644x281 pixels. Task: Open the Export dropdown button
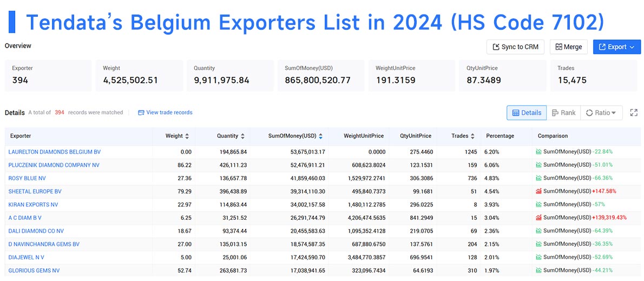coord(616,47)
